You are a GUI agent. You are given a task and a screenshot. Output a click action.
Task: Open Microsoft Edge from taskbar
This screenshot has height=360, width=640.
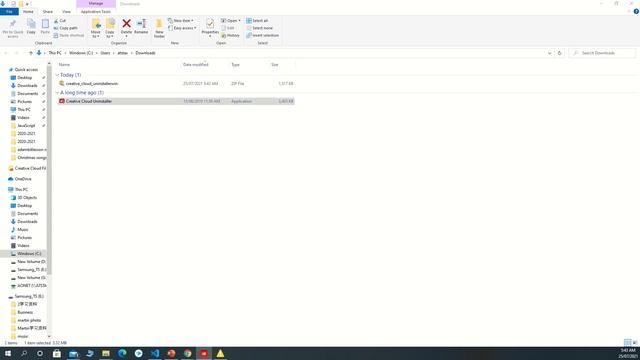[x=122, y=353]
